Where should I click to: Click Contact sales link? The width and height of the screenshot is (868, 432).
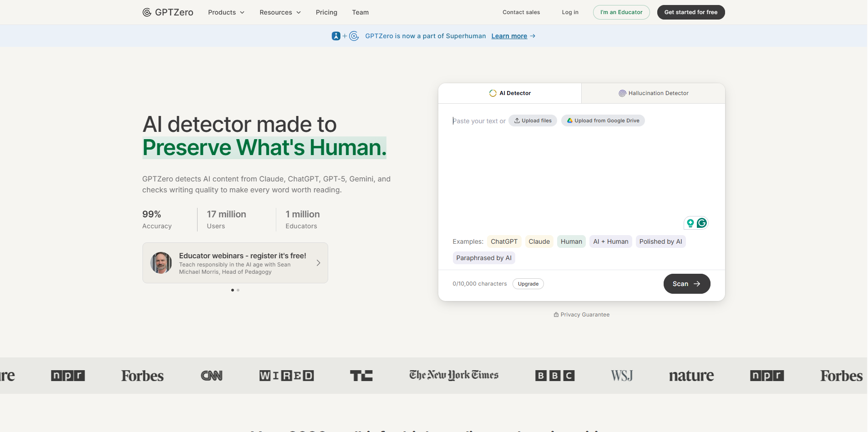click(521, 12)
